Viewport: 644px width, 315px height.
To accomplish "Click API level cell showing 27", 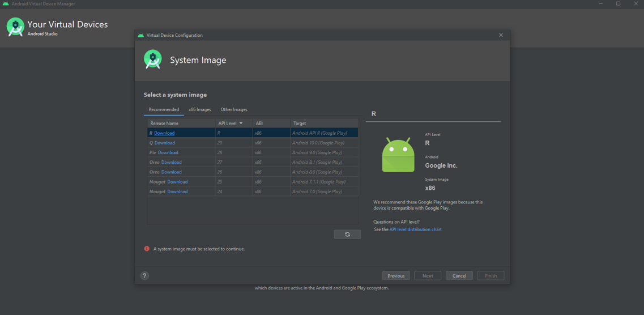I will [x=234, y=162].
